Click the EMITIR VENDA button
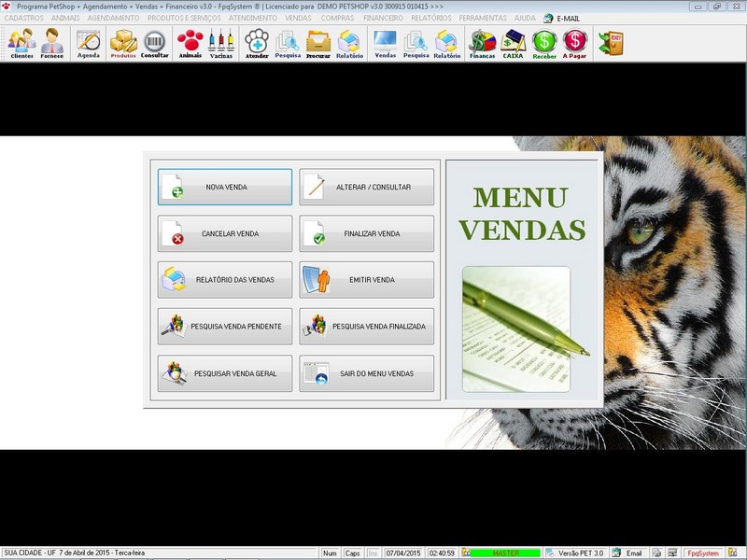This screenshot has width=747, height=560. (366, 279)
